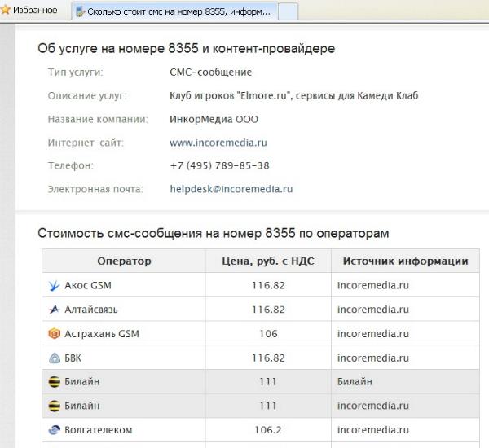
Task: Click the service type СМС-сообщение
Action: pos(211,72)
